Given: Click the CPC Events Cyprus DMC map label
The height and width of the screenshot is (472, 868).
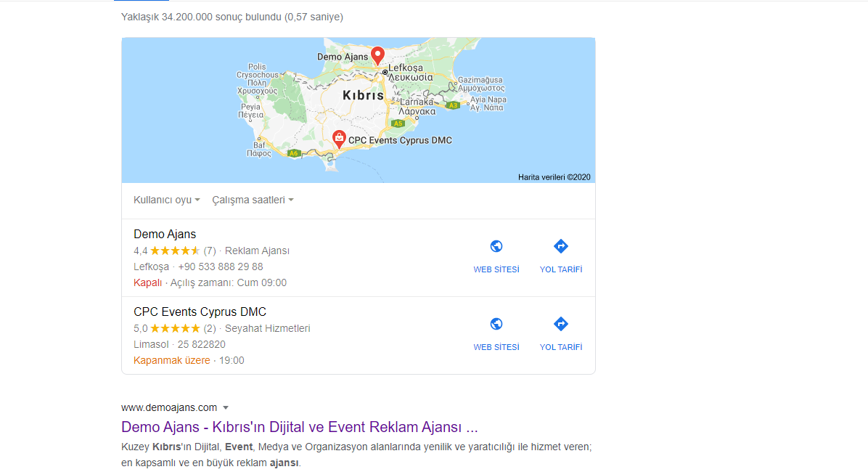Looking at the screenshot, I should coord(400,141).
